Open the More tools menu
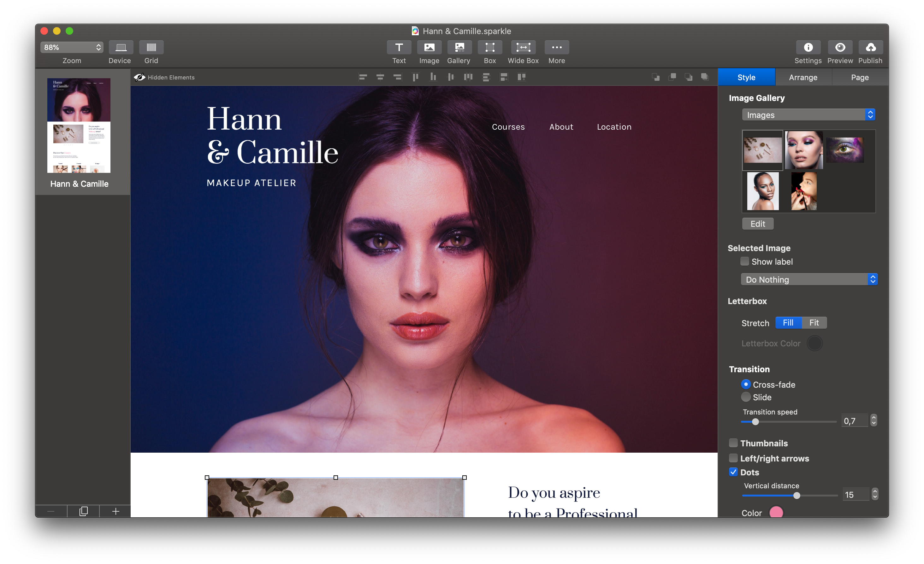This screenshot has height=564, width=924. [556, 48]
